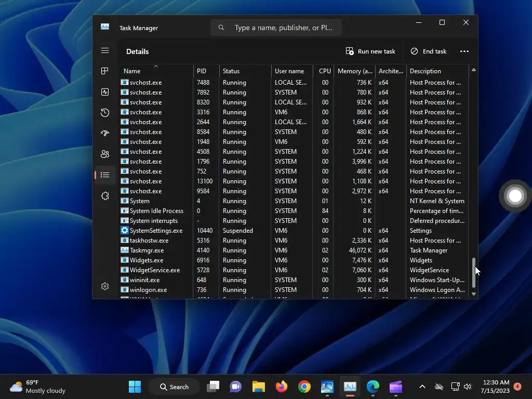The width and height of the screenshot is (532, 399).
Task: Sort by the Memory column header
Action: pos(354,71)
